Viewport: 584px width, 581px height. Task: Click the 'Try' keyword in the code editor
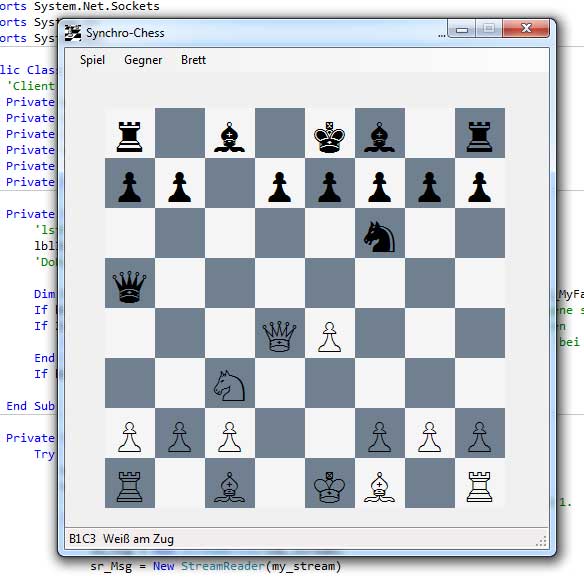(44, 454)
